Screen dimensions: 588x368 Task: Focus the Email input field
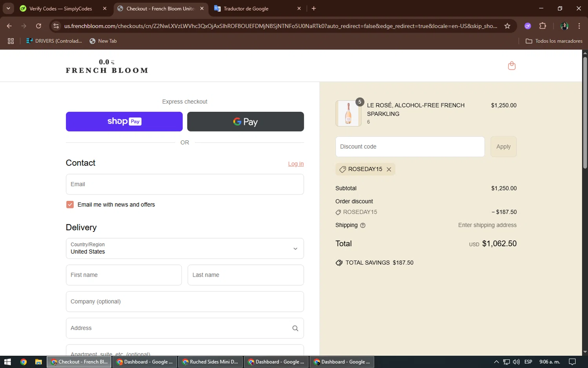(x=185, y=184)
